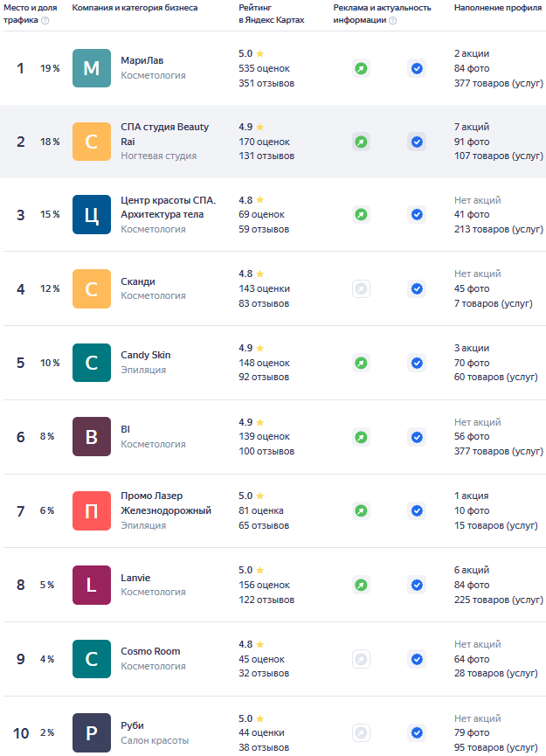Click green advertising icon in BI row
The image size is (546, 756).
pyautogui.click(x=361, y=437)
